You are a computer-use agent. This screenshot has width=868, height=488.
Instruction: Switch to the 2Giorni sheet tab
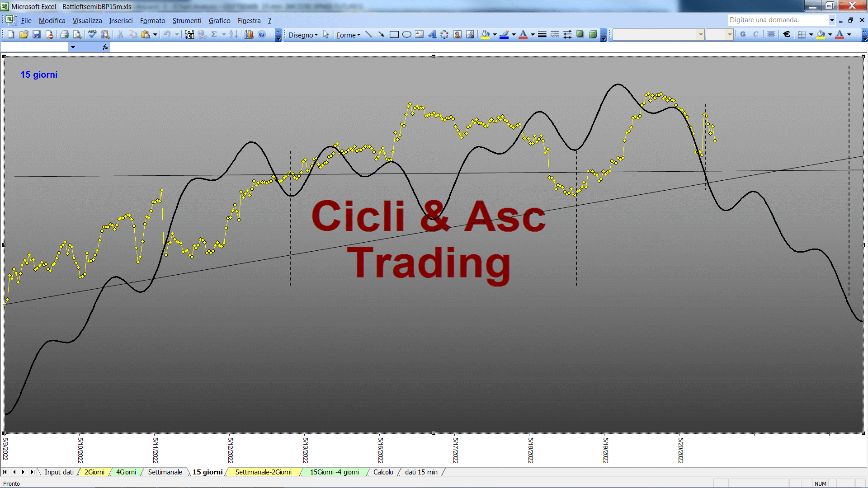(x=94, y=472)
